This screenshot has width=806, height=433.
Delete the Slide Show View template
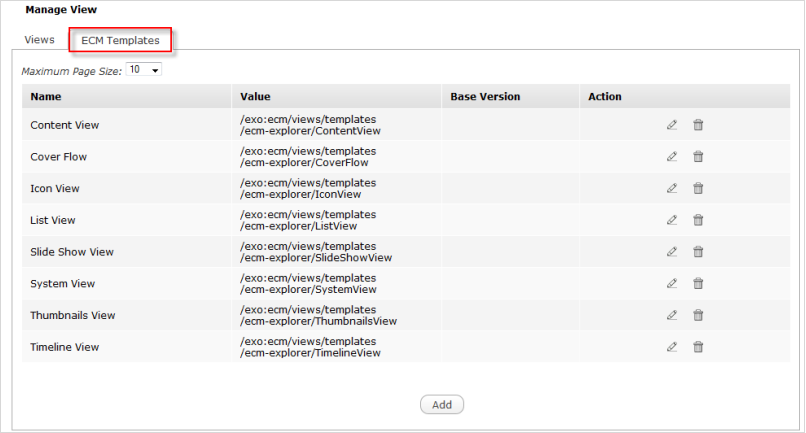coord(698,252)
